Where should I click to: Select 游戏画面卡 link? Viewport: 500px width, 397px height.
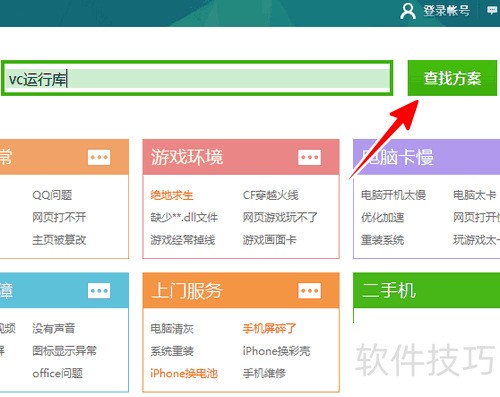pos(269,240)
